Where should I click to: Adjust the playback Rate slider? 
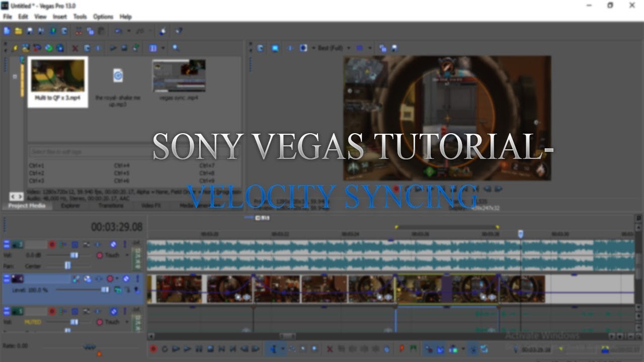89,346
